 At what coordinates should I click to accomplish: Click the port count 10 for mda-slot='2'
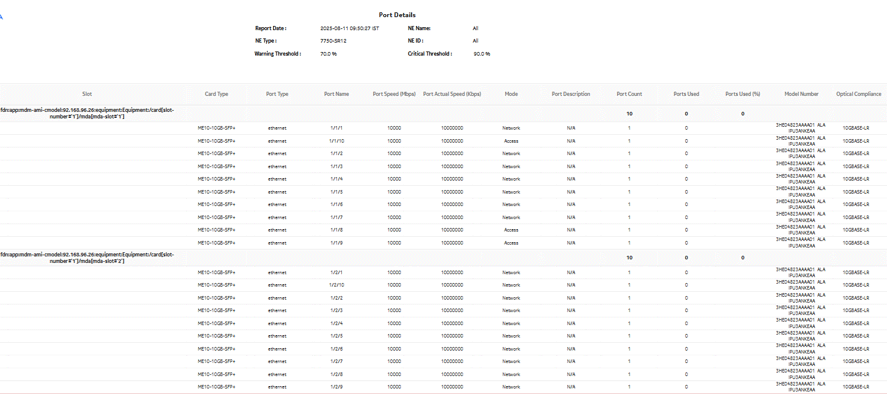pyautogui.click(x=629, y=258)
